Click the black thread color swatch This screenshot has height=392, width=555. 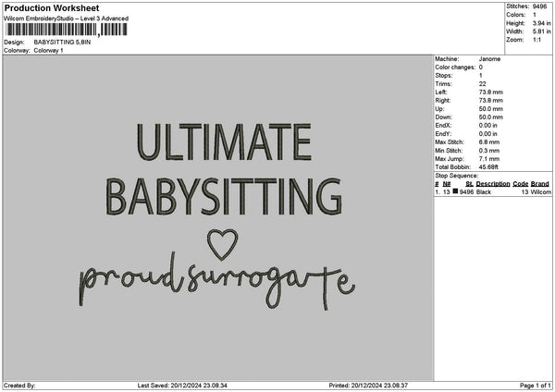tap(455, 191)
